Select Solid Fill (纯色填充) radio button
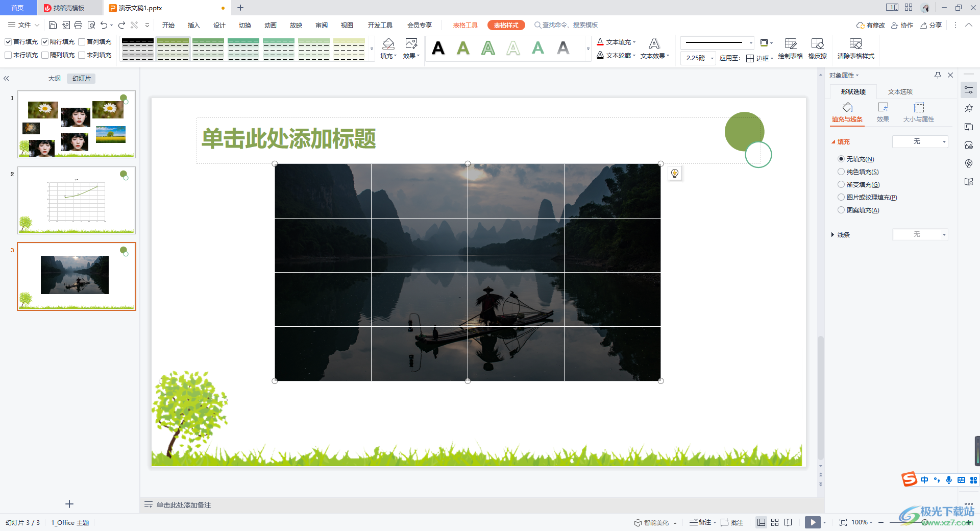Screen dimensions: 980x531 (841, 172)
